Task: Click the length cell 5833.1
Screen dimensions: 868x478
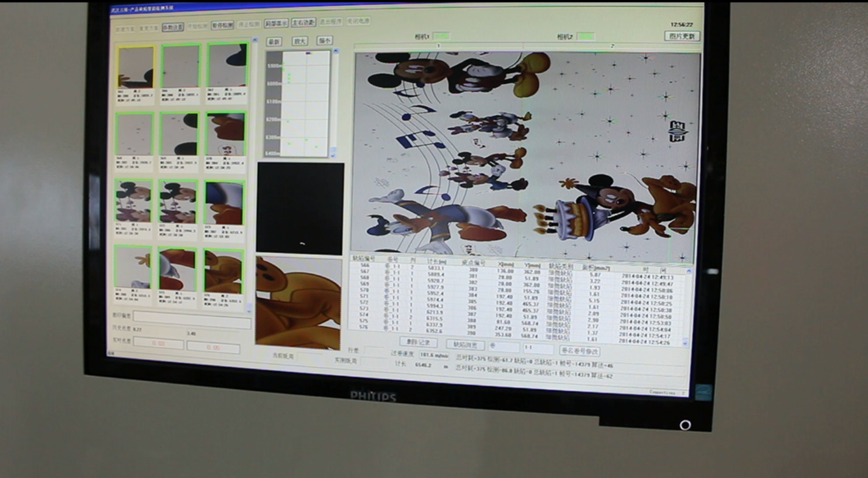Action: (x=435, y=268)
